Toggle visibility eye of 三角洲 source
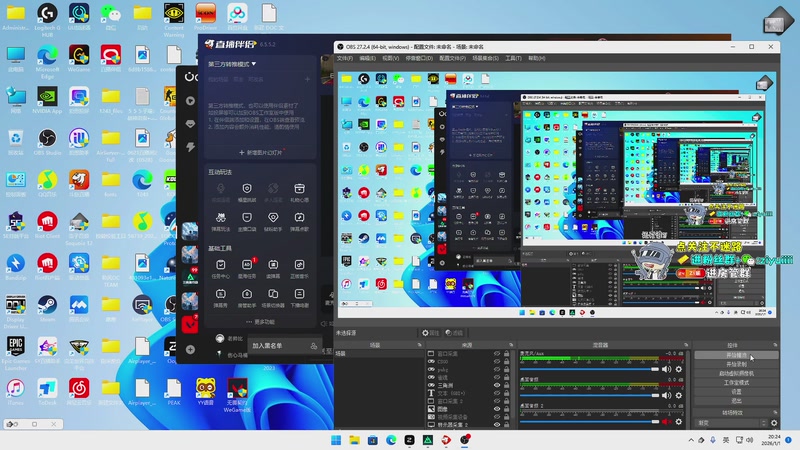 pos(496,385)
